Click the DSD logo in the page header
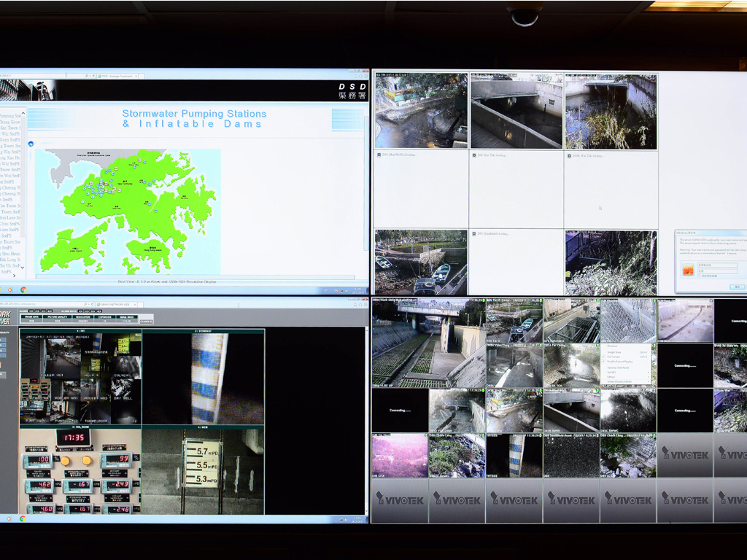 tap(352, 91)
